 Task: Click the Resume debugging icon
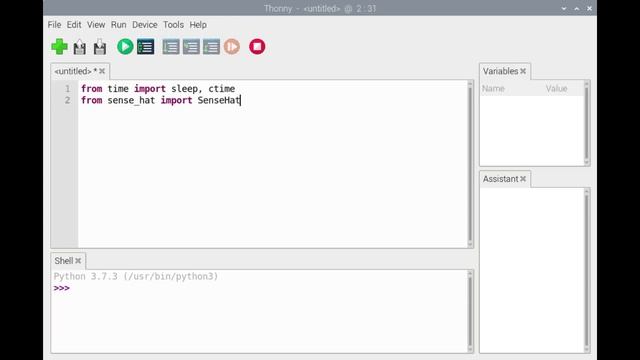232,47
